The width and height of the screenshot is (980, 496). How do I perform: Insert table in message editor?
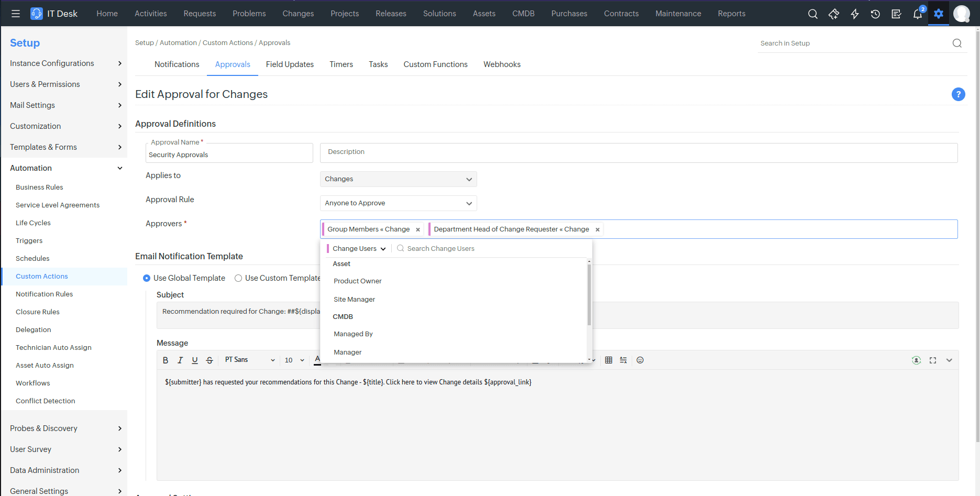(x=608, y=360)
